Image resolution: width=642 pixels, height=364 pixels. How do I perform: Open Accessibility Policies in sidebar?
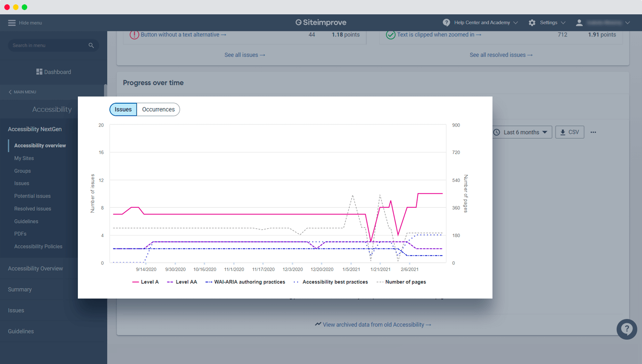38,246
